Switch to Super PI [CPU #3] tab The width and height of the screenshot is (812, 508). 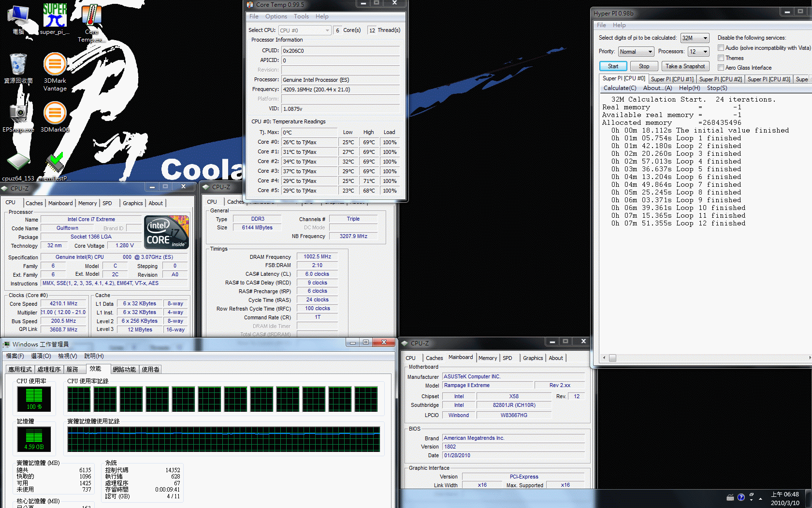coord(768,79)
